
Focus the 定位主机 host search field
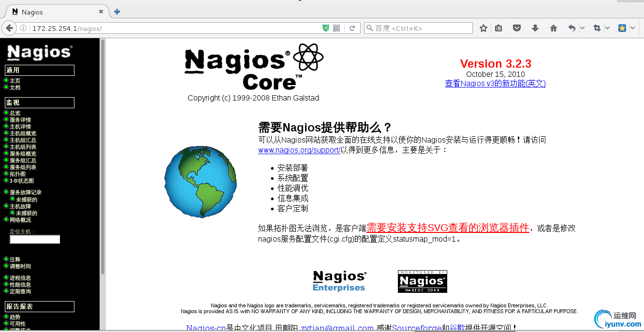(35, 239)
